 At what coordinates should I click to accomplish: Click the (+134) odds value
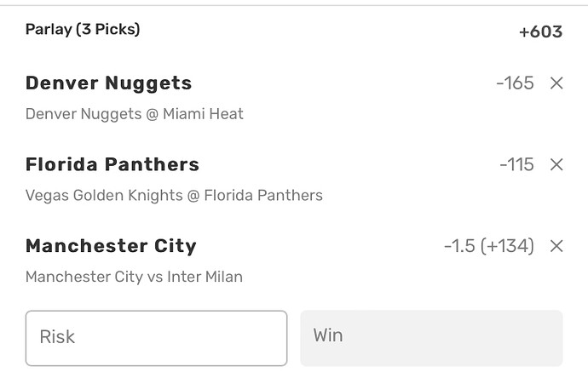click(507, 246)
